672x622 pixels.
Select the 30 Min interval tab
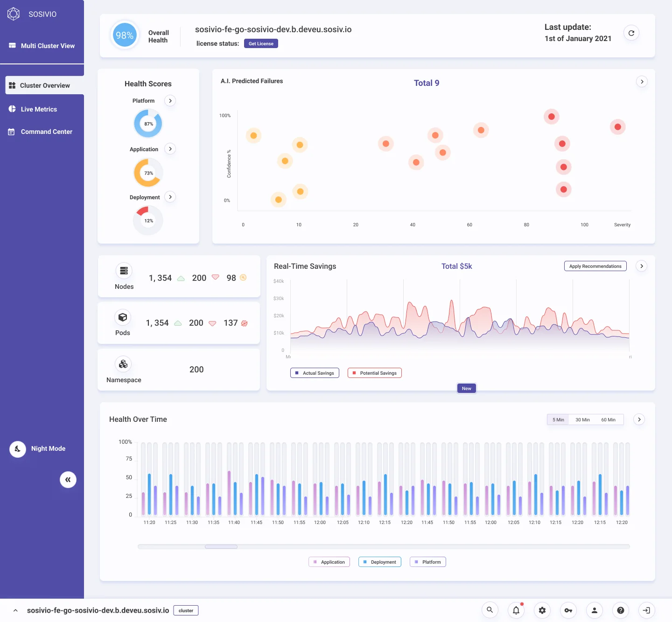[582, 419]
